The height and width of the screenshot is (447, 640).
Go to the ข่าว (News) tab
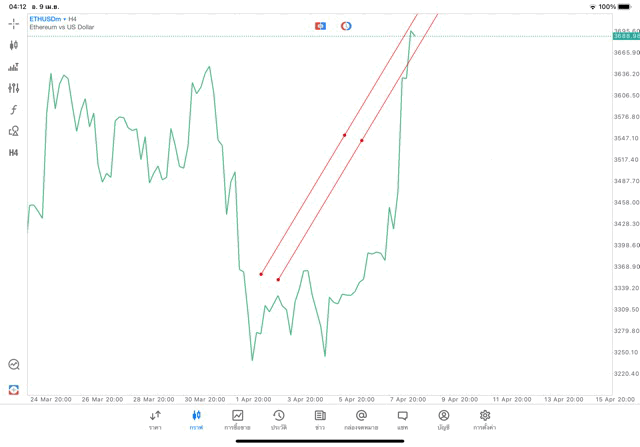[x=320, y=419]
